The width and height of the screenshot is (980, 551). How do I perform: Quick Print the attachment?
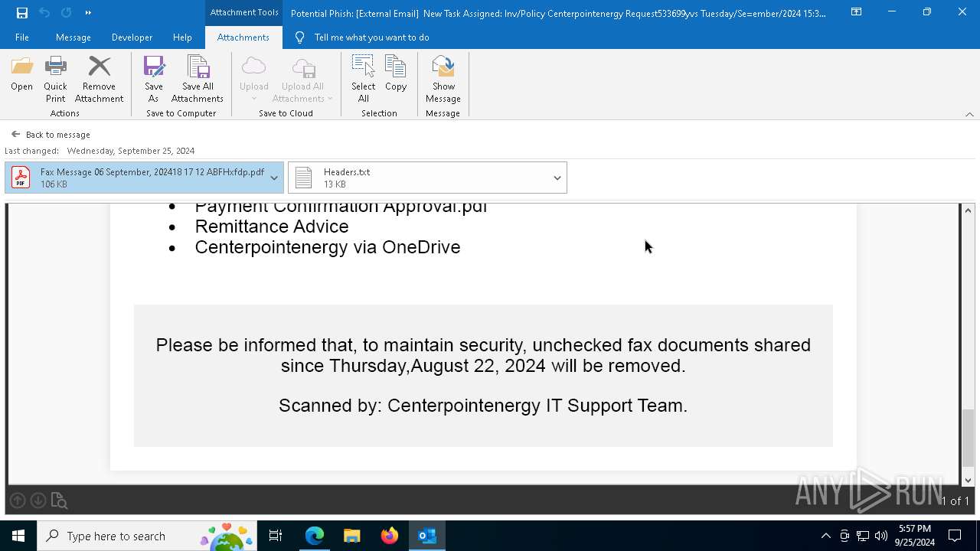pyautogui.click(x=55, y=80)
